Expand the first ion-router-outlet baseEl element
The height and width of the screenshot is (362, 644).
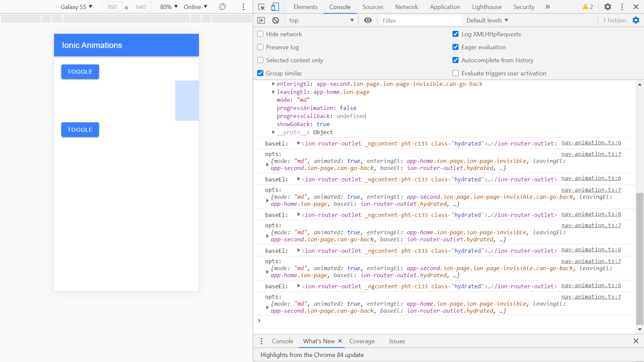pos(299,143)
